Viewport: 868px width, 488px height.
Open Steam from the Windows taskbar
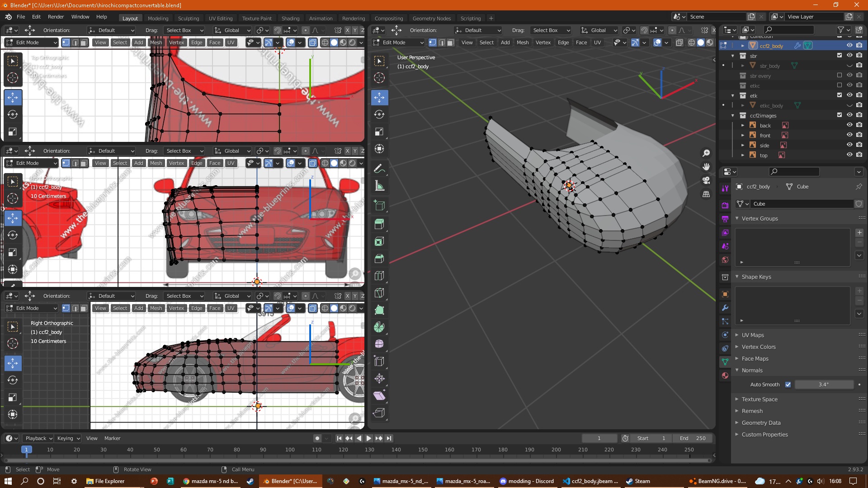tap(638, 481)
